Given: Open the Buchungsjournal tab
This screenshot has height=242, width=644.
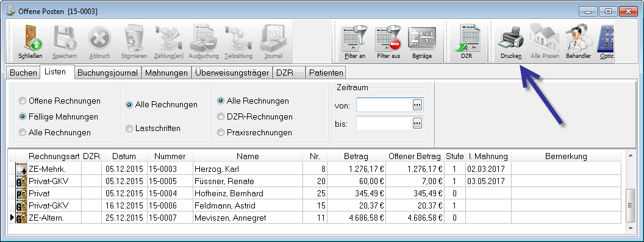Looking at the screenshot, I should [107, 73].
